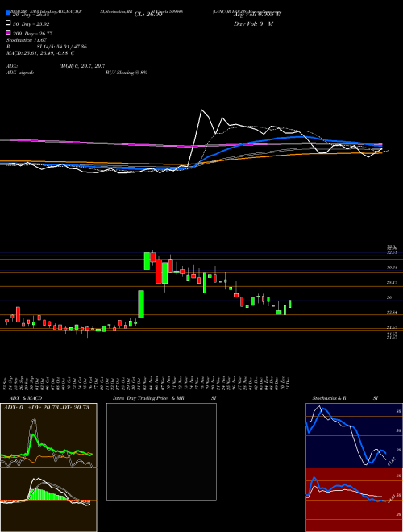Click the tallest green candlestick after 31 Oct
Image resolution: width=403 pixels, height=532 pixels.
point(141,304)
